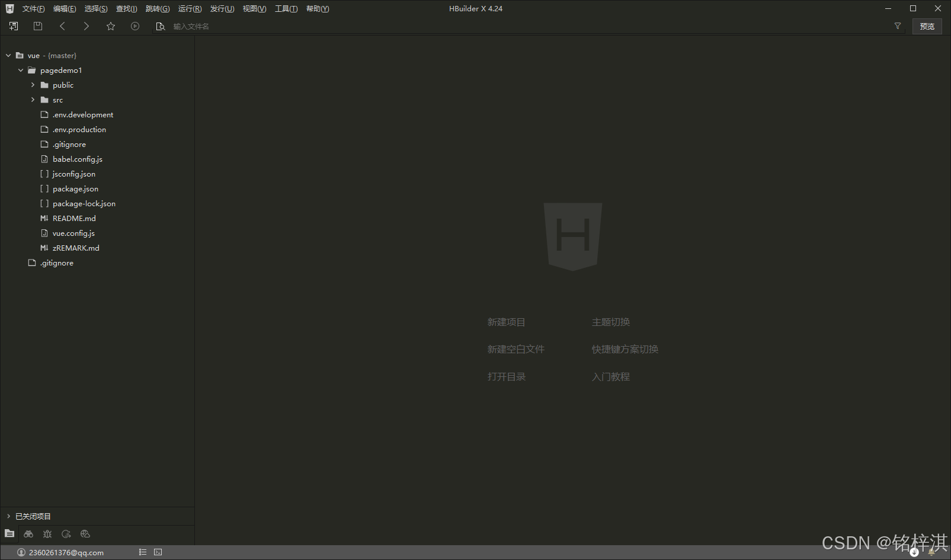Open the bug debug panel icon
951x560 pixels.
[x=47, y=534]
